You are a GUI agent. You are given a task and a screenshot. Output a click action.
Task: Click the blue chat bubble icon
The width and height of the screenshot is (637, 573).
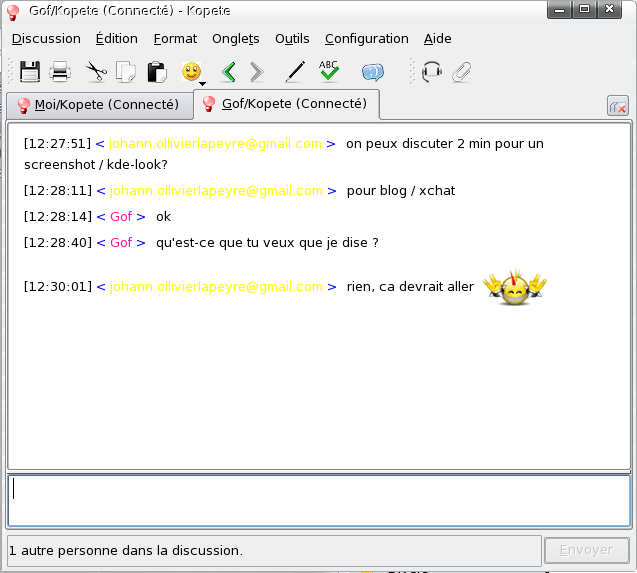pyautogui.click(x=373, y=72)
